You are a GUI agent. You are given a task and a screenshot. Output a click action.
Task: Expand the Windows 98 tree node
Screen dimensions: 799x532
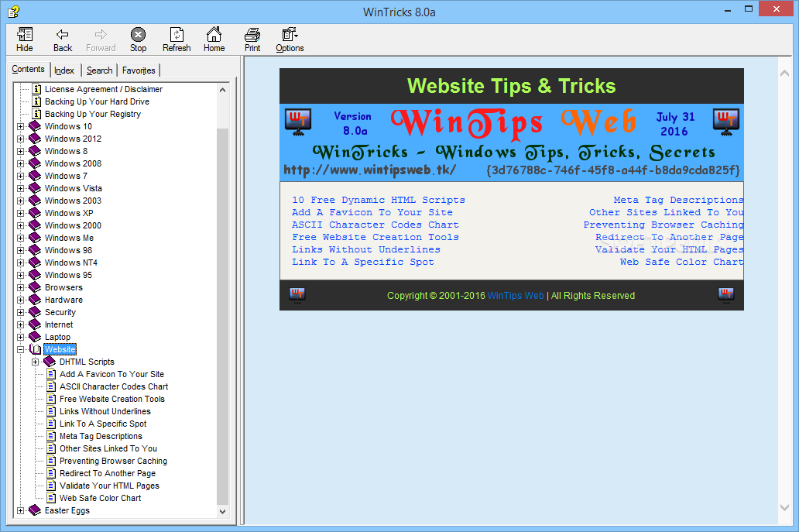tap(20, 250)
